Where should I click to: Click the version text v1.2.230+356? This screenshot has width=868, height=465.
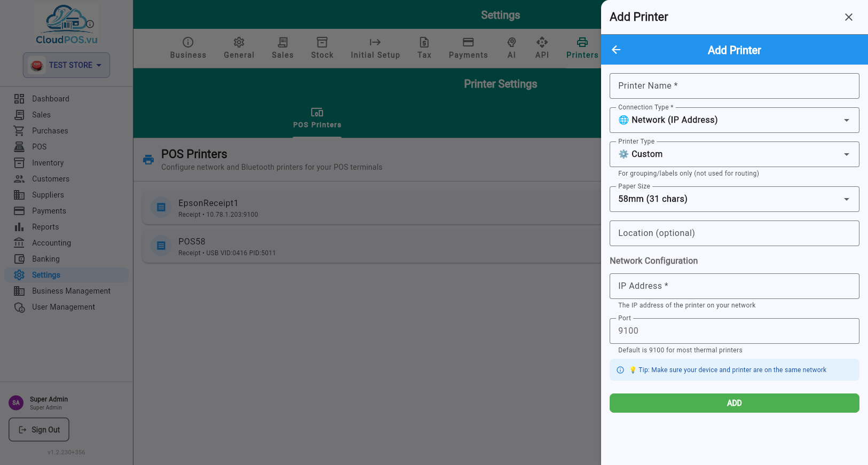(x=66, y=452)
